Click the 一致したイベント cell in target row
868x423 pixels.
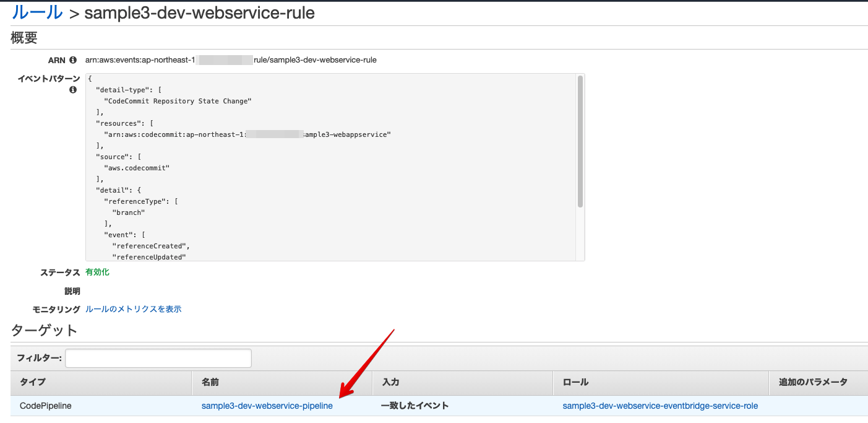click(415, 406)
